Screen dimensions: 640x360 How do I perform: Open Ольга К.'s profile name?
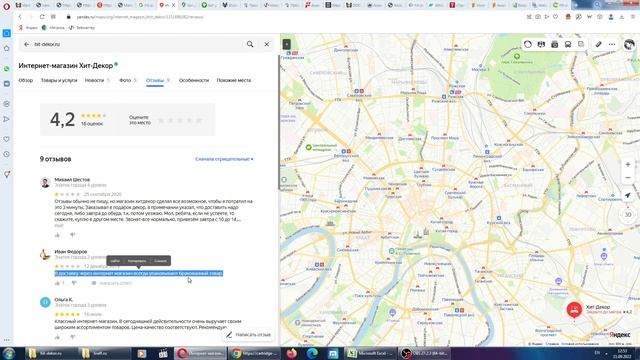(64, 300)
